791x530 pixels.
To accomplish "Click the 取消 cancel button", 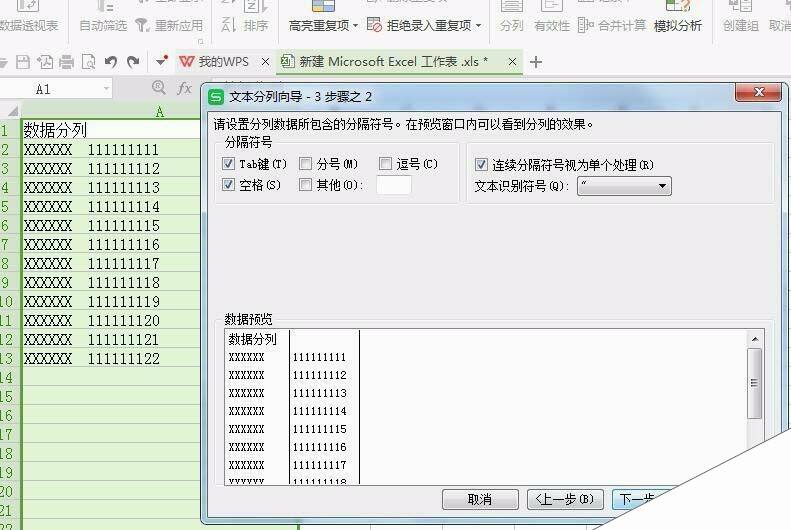I will click(x=480, y=499).
